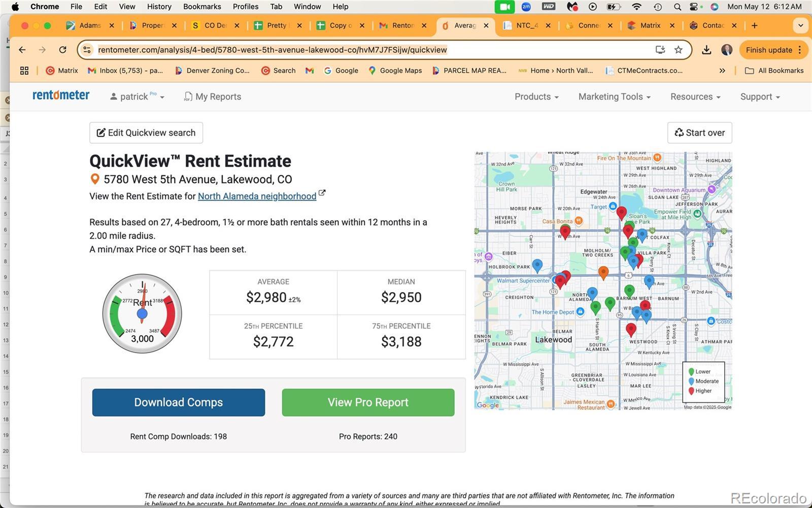
Task: Click the orange location pin by the address
Action: coord(94,179)
